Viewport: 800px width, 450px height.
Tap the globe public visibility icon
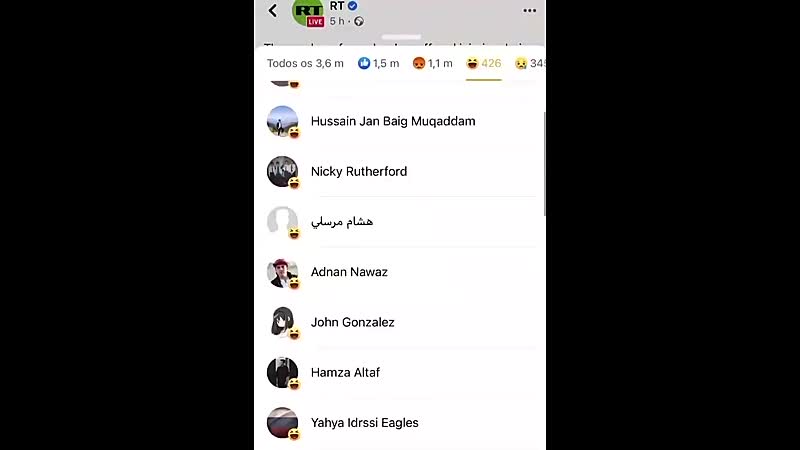point(359,21)
